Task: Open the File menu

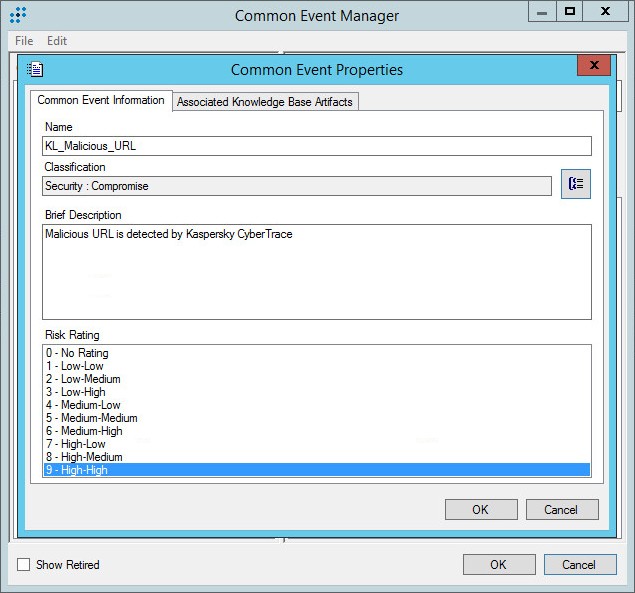Action: [24, 41]
